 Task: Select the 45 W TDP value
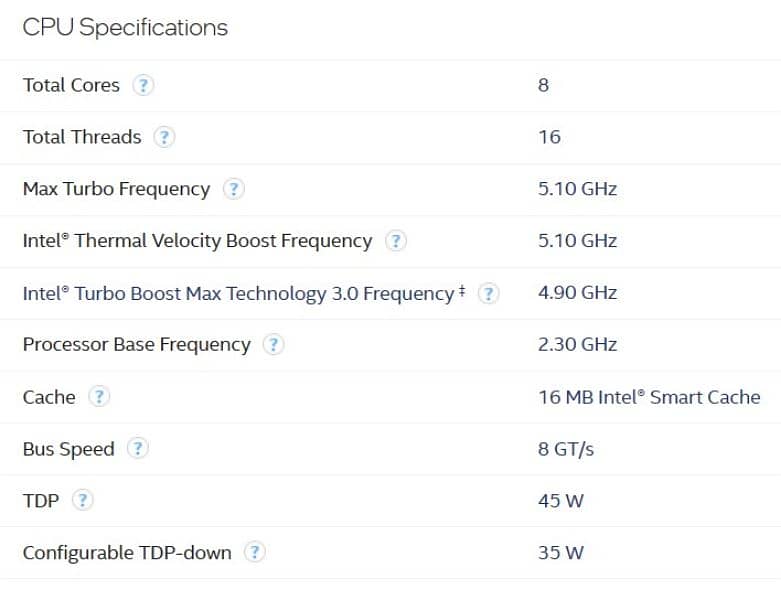pos(560,501)
